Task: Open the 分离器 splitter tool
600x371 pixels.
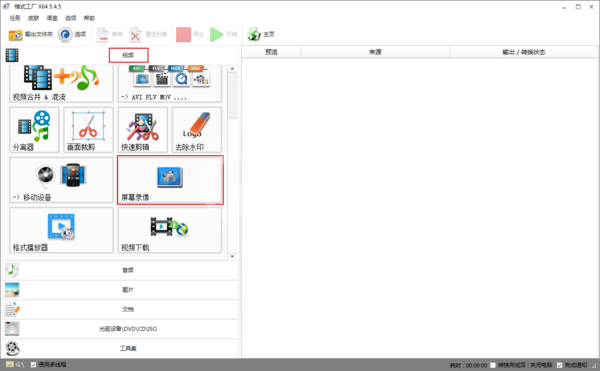Action: (x=34, y=130)
